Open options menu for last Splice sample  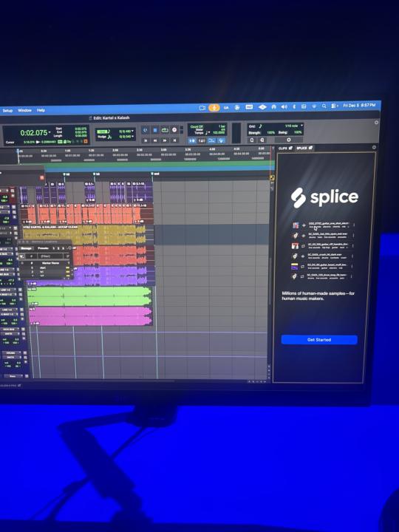(x=351, y=276)
